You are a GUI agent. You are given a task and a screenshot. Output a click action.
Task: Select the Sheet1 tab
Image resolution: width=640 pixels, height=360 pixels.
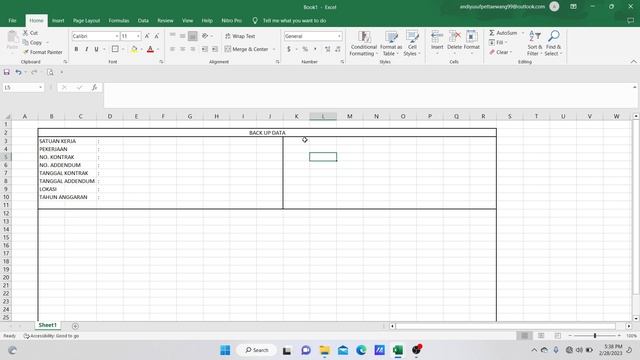click(x=47, y=325)
